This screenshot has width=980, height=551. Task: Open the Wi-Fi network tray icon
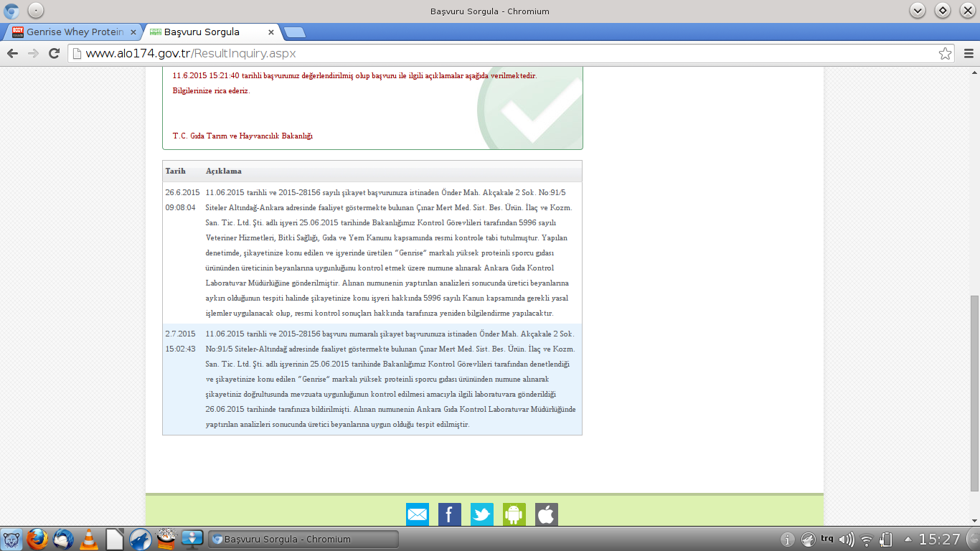click(x=867, y=539)
